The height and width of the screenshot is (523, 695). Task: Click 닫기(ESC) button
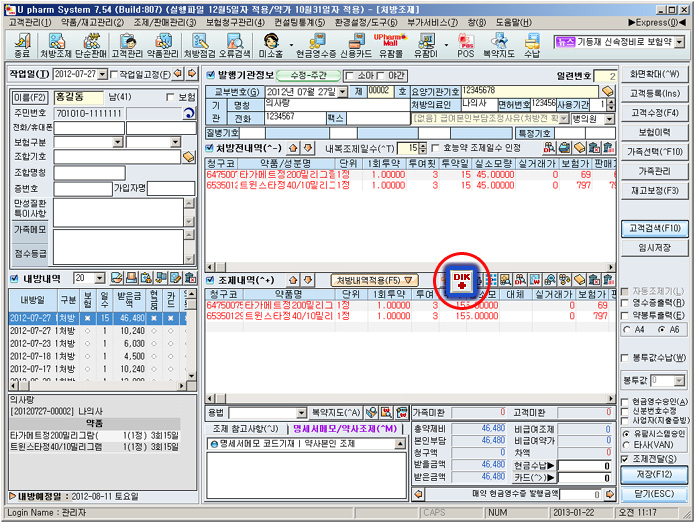(655, 494)
